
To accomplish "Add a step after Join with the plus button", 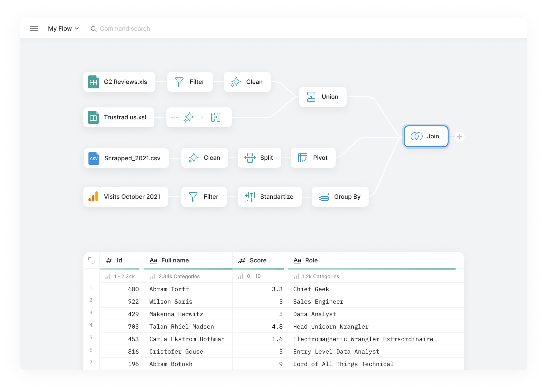I will tap(459, 137).
